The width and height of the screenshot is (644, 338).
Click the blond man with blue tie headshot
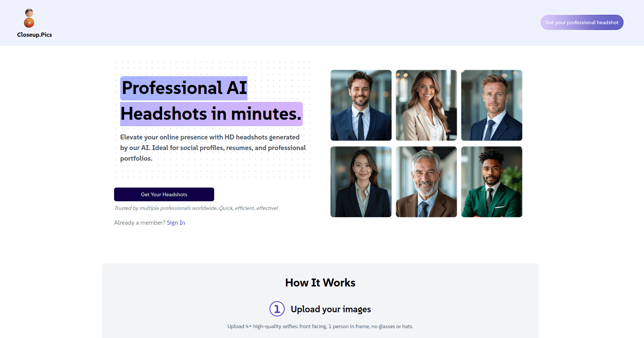click(492, 105)
